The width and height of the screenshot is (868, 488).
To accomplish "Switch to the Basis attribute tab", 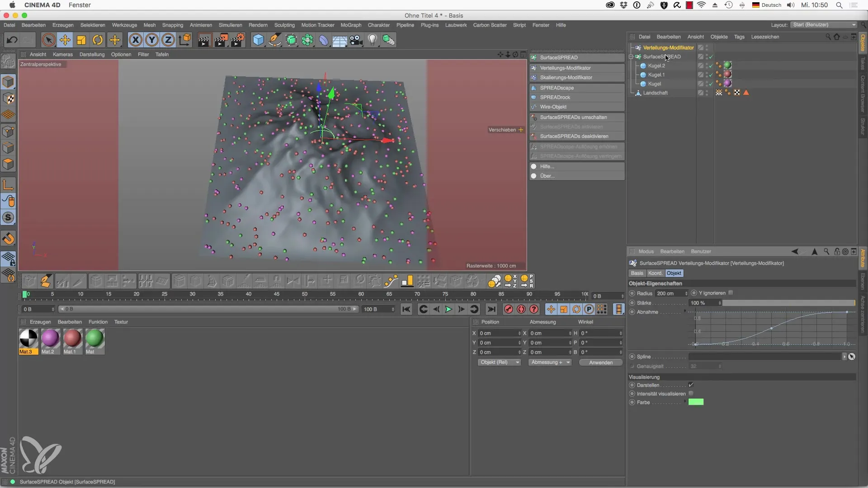I will pos(637,273).
